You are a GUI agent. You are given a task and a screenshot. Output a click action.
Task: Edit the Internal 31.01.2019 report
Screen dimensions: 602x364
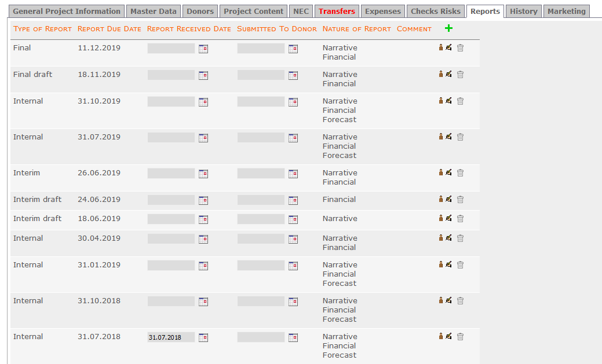448,264
